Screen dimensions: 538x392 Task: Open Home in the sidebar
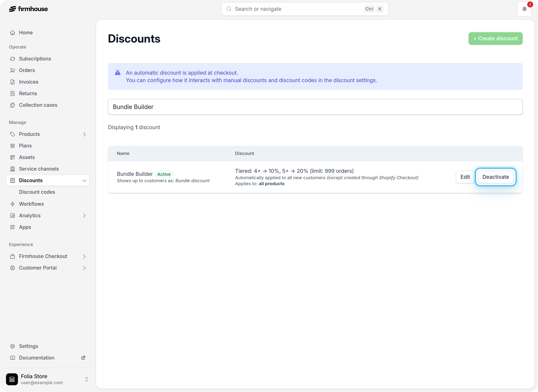click(x=48, y=33)
